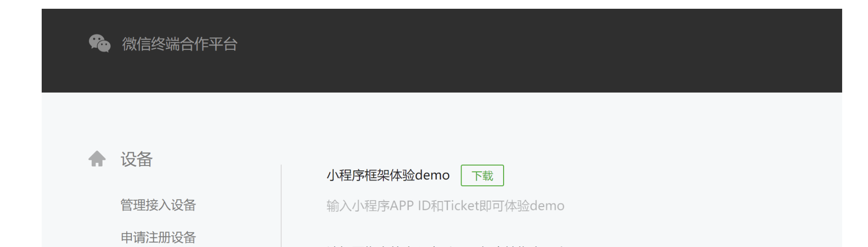868x247 pixels.
Task: Open 申请注册设备 in the sidebar
Action: point(158,237)
